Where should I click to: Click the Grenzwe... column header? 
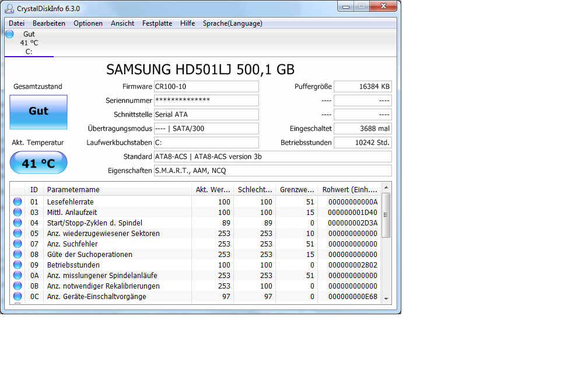(296, 190)
